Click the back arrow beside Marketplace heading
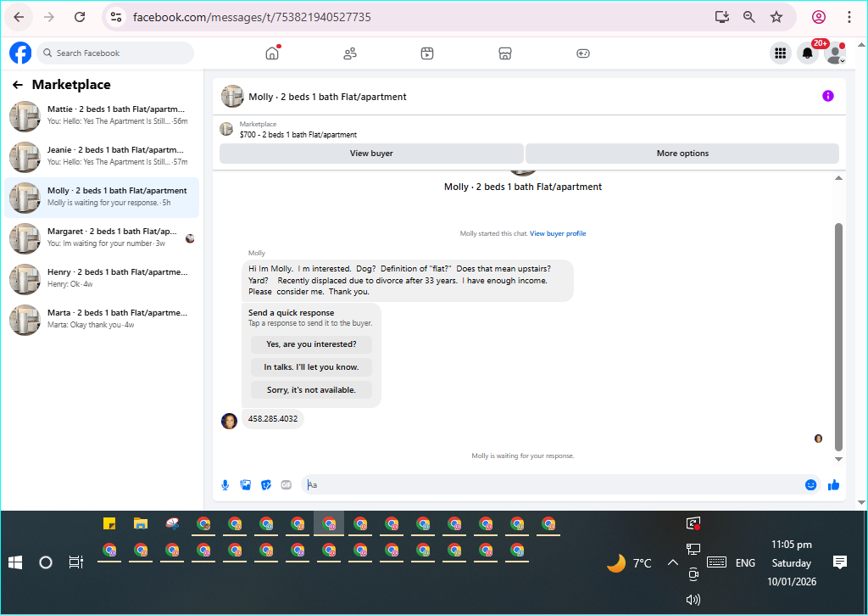868x615 pixels. [18, 85]
